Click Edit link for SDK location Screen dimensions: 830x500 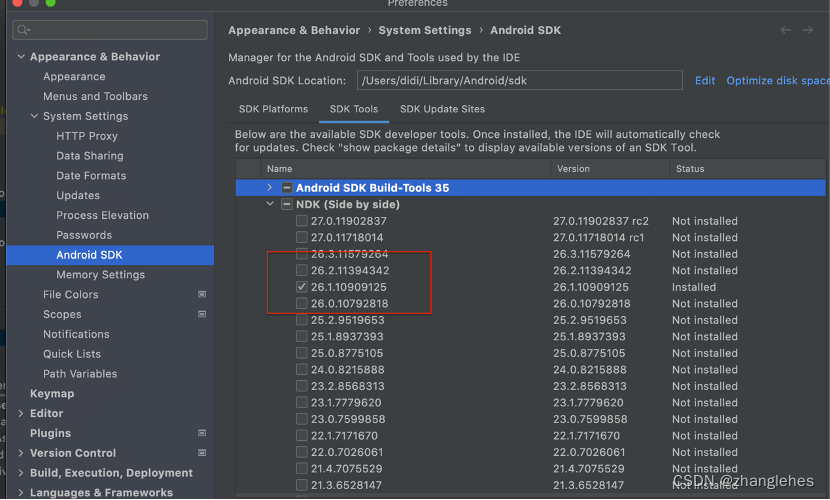(x=705, y=80)
